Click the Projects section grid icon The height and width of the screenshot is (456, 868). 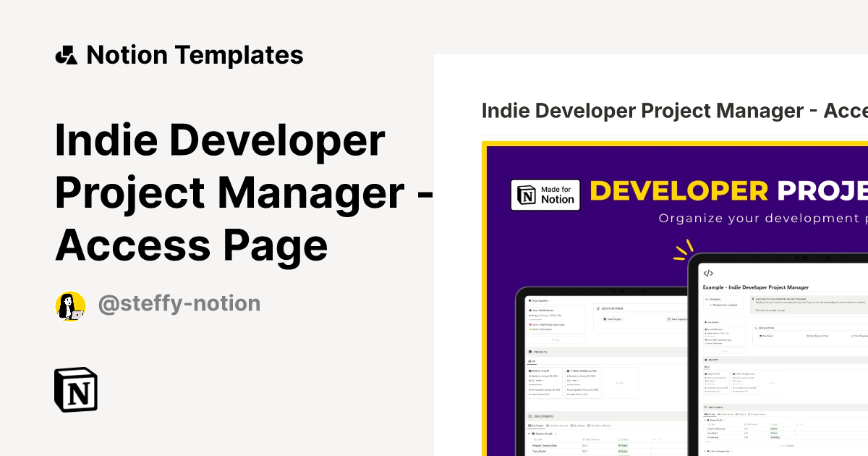530,352
